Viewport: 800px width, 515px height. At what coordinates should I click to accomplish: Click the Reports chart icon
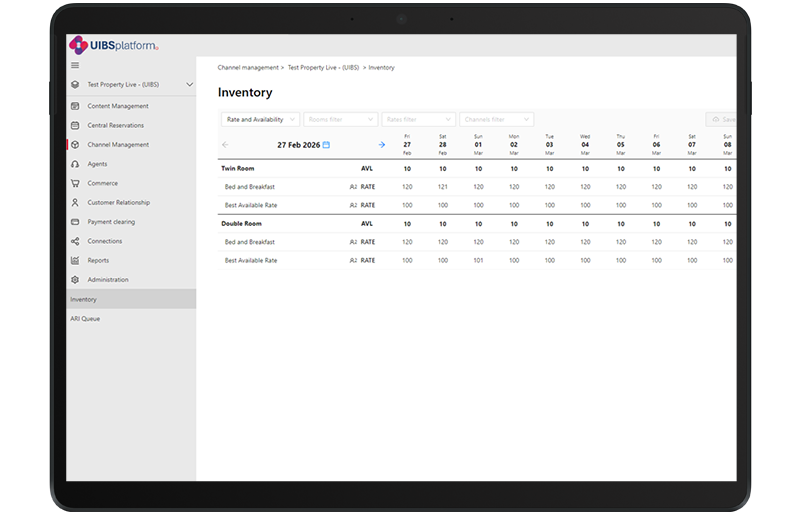tap(75, 261)
